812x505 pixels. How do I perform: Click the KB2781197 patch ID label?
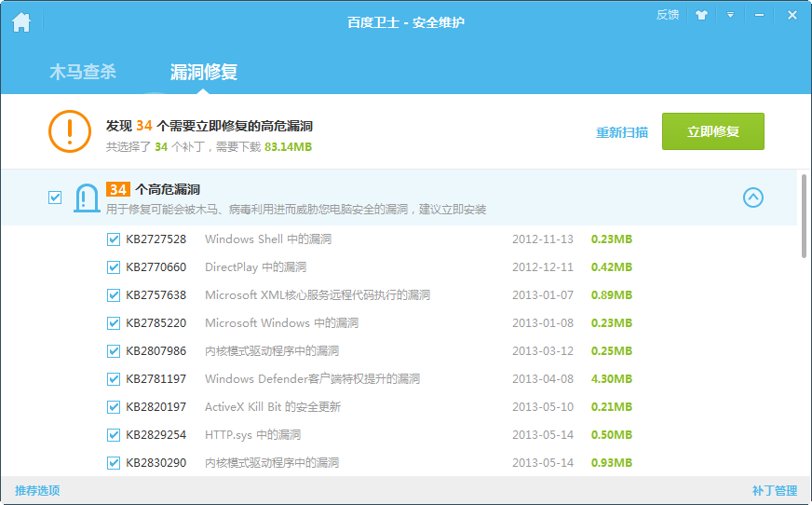[x=156, y=379]
